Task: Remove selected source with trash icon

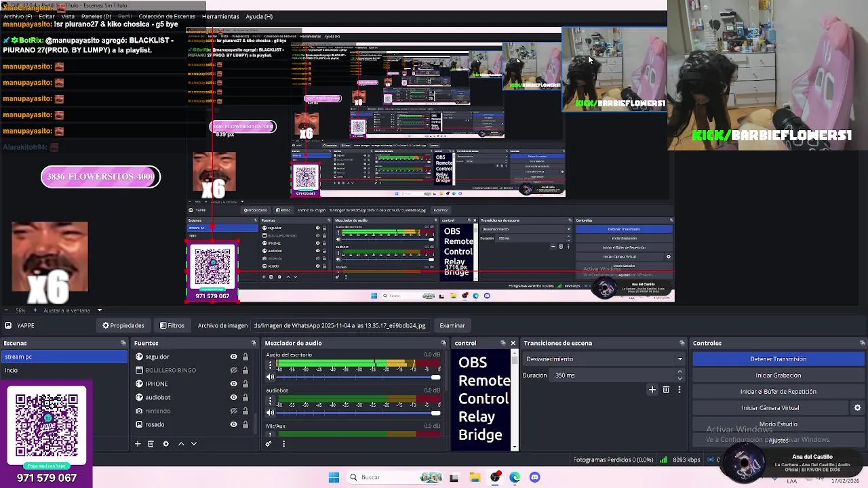Action: (151, 443)
